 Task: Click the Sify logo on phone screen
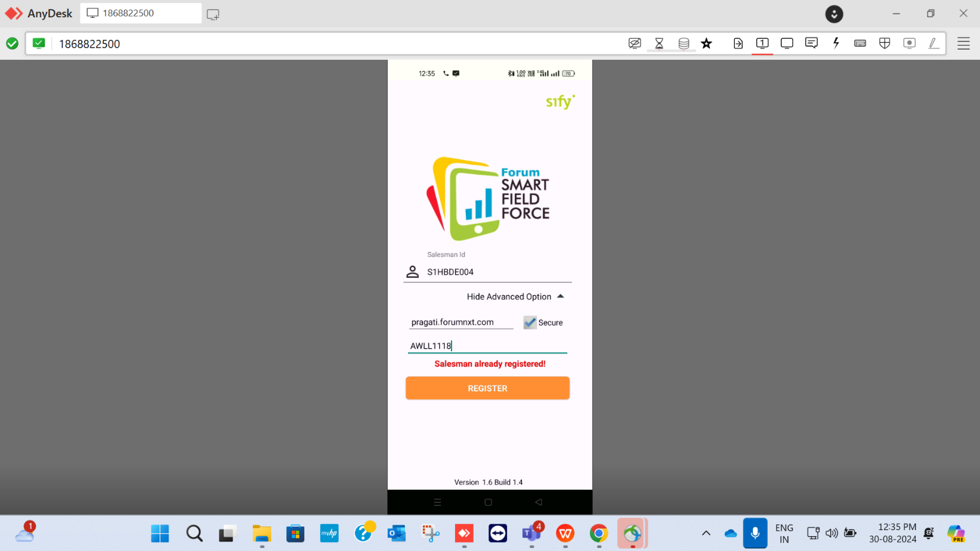click(x=560, y=102)
